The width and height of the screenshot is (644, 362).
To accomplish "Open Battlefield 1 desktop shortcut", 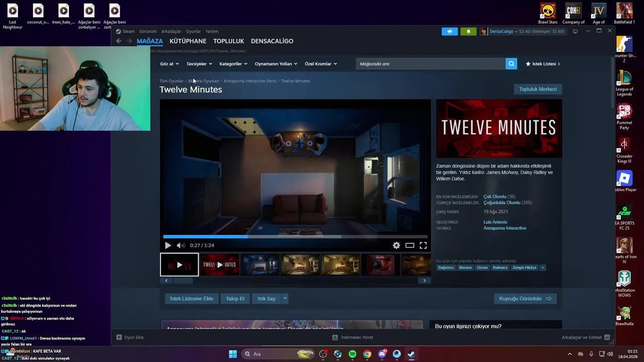I will pos(624,14).
